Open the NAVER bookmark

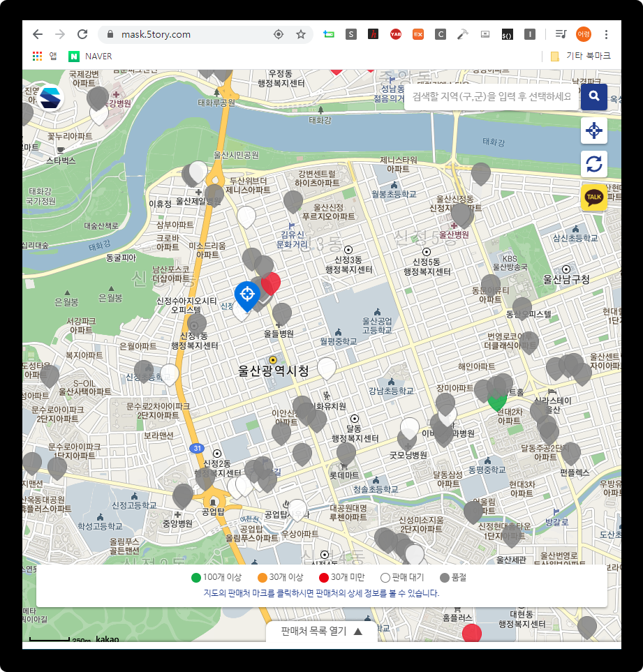pyautogui.click(x=90, y=56)
